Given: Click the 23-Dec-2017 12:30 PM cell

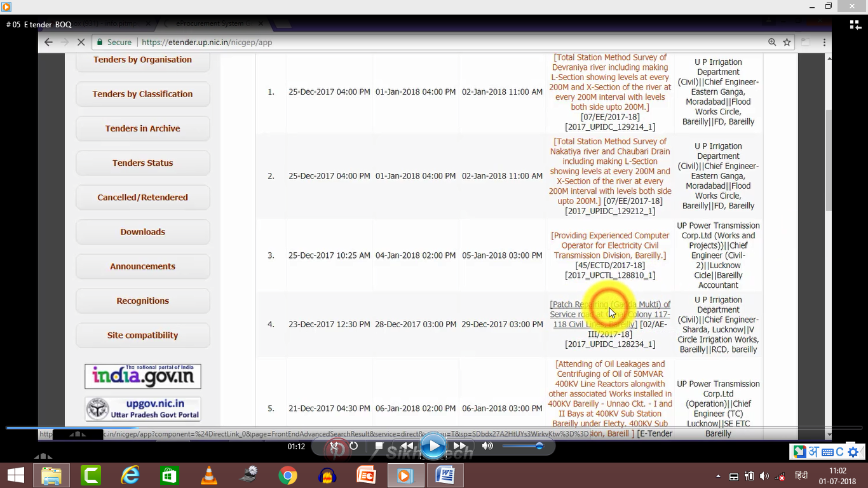Looking at the screenshot, I should point(329,324).
